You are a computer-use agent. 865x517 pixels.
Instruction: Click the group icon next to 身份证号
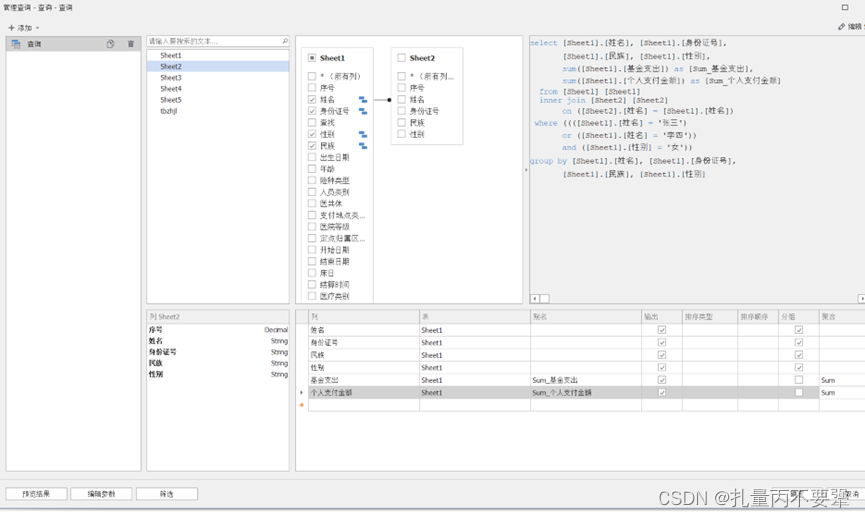(363, 111)
